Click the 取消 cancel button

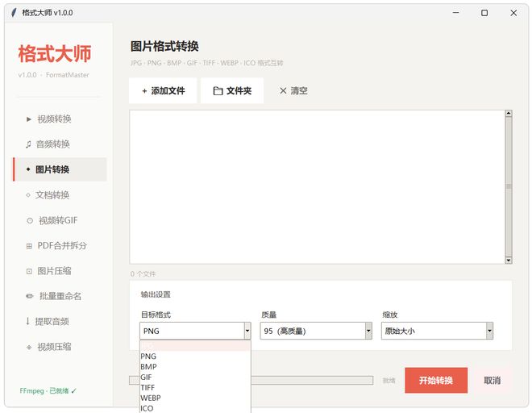[x=492, y=381]
